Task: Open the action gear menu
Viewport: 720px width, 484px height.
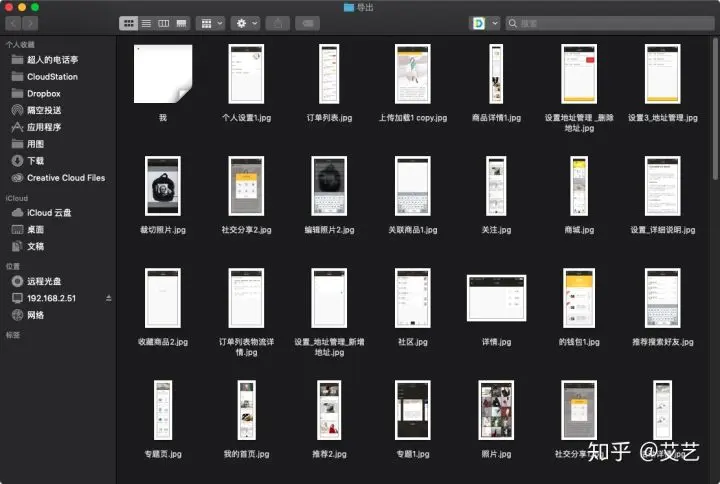Action: [246, 23]
